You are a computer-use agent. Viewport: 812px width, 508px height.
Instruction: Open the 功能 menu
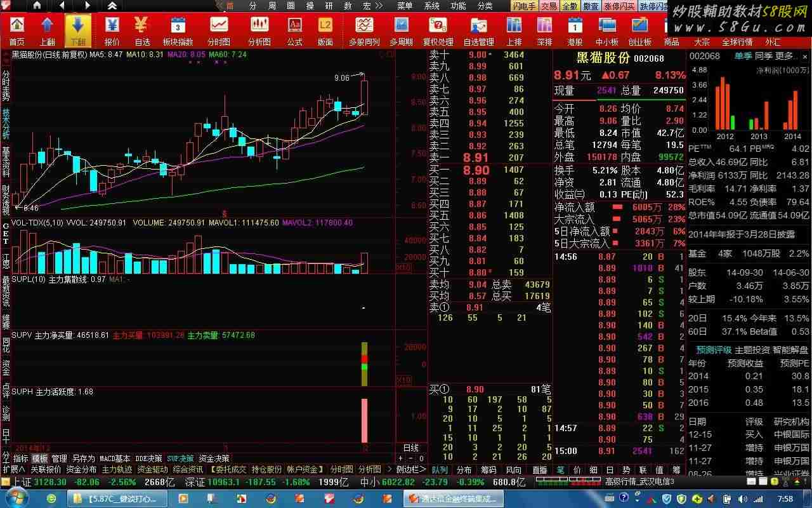[x=458, y=6]
